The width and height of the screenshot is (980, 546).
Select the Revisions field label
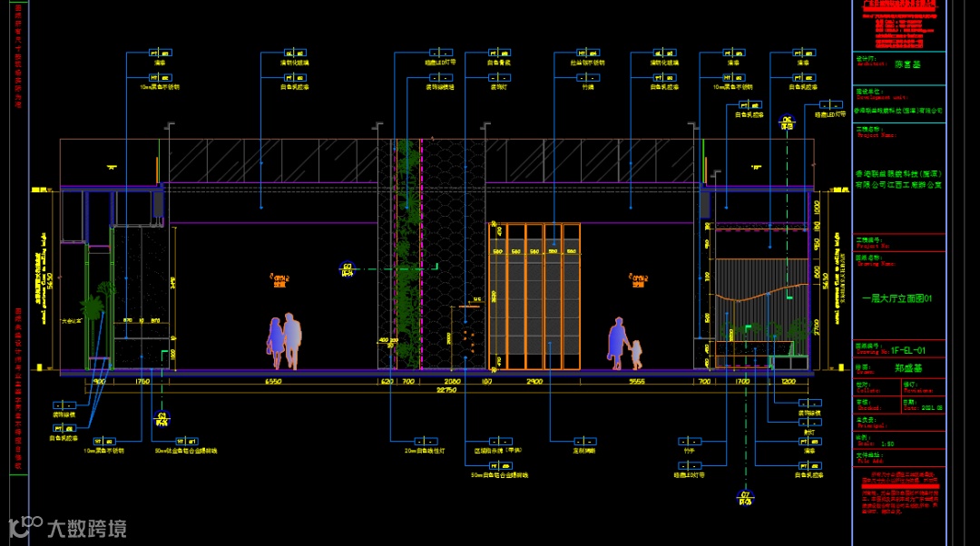pyautogui.click(x=917, y=390)
